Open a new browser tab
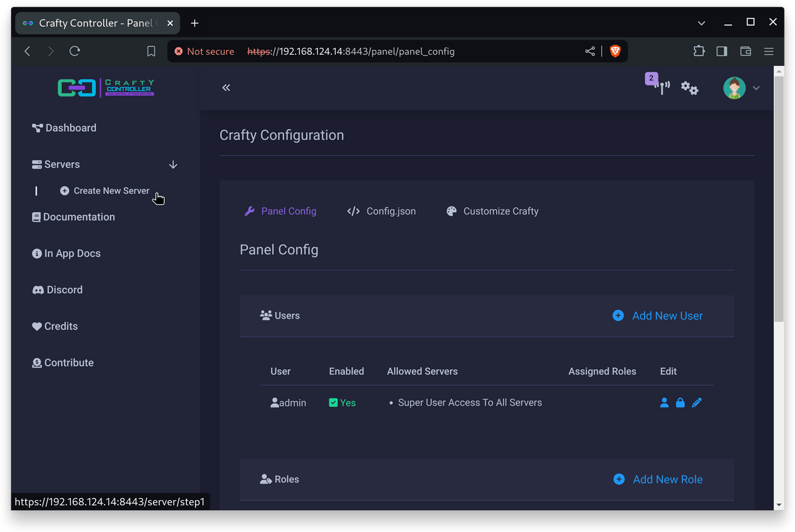The image size is (795, 532). point(195,23)
